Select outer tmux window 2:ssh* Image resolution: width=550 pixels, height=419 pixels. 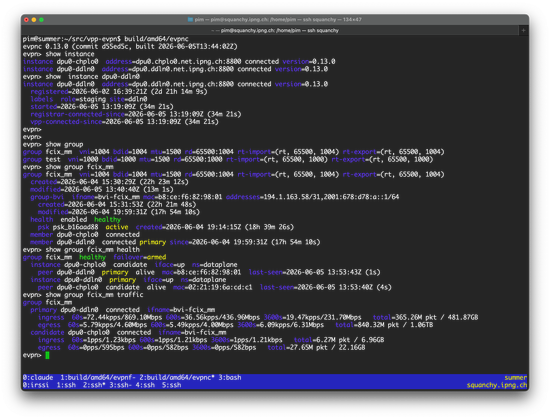click(94, 385)
